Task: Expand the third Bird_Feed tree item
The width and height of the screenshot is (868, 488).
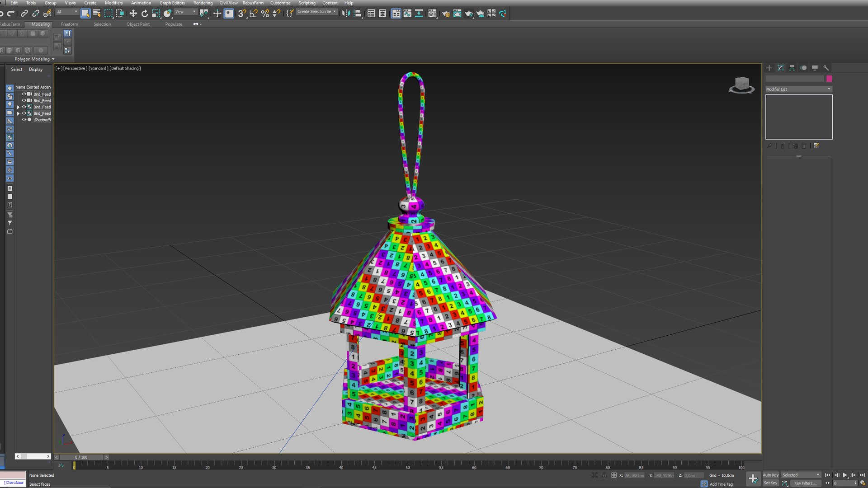Action: click(x=18, y=107)
